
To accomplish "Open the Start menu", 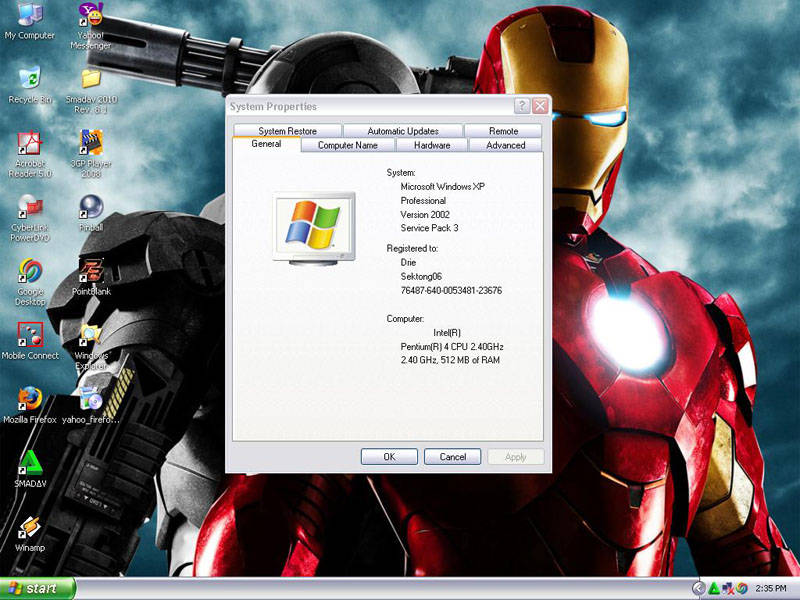I will tap(37, 588).
